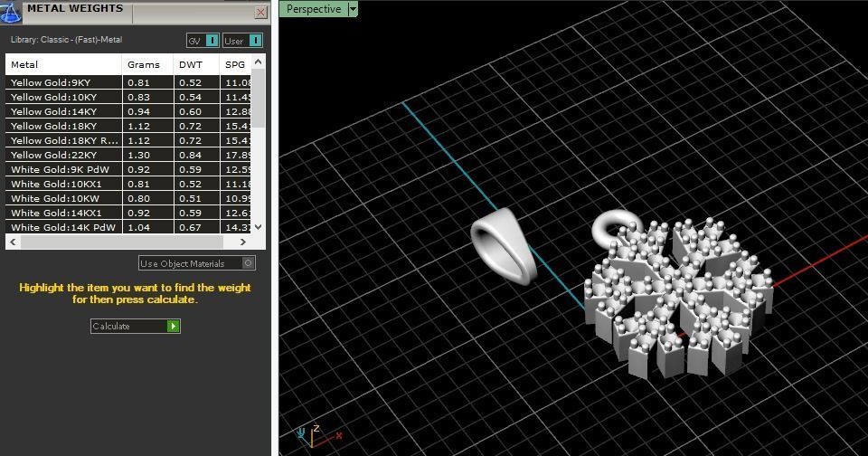Image resolution: width=868 pixels, height=456 pixels.
Task: Select the Yellow Gold:14KY row
Action: tap(128, 111)
